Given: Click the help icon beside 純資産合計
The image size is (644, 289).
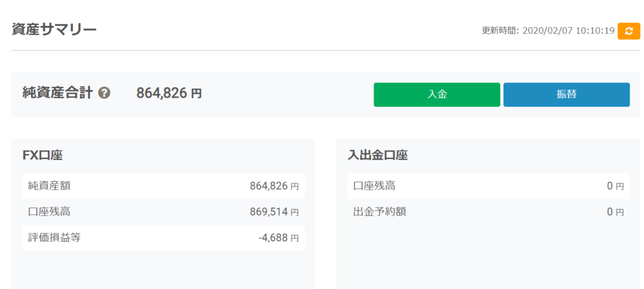Looking at the screenshot, I should [x=104, y=94].
